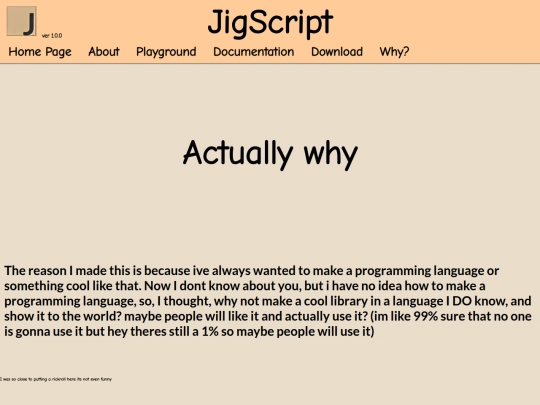Open the Home Page nav link
Screen dimensions: 540x405
point(40,52)
